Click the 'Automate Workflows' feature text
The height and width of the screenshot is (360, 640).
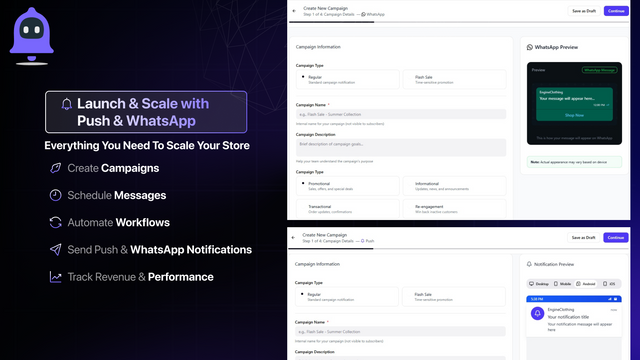click(x=118, y=222)
